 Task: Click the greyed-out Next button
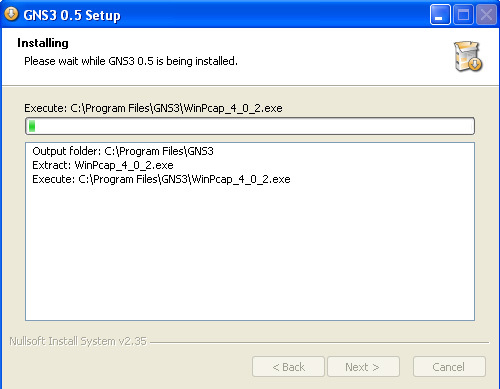[363, 367]
